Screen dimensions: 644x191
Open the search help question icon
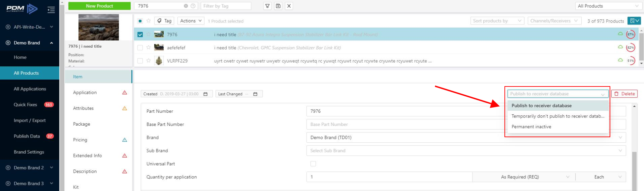193,6
